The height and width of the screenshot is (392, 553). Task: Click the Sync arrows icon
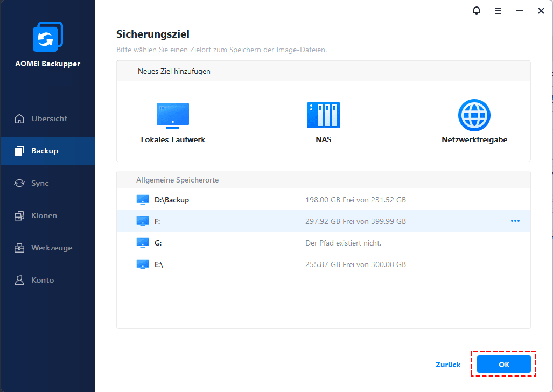[x=19, y=183]
